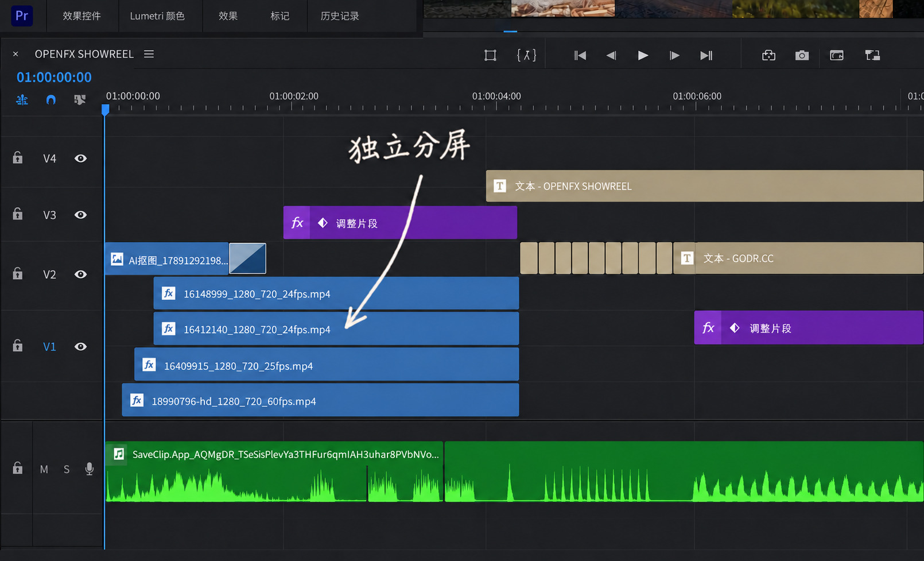Step forward one frame
Viewport: 924px width, 561px height.
[674, 55]
